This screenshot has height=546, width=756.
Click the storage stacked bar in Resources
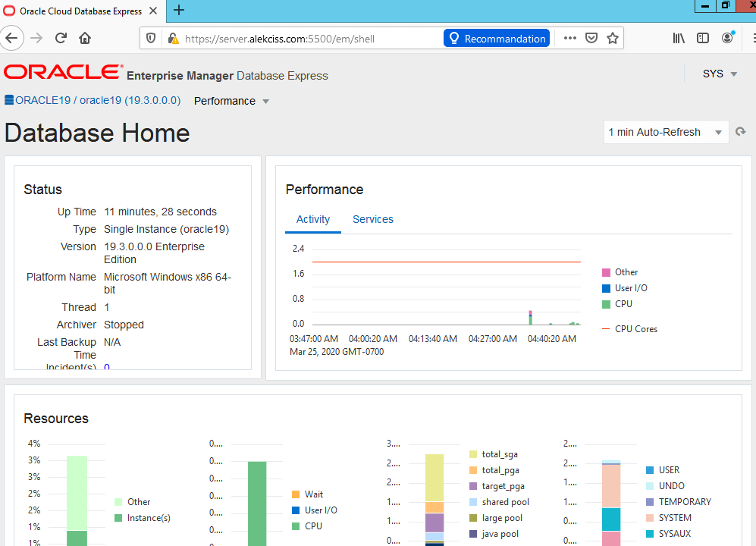pyautogui.click(x=611, y=503)
